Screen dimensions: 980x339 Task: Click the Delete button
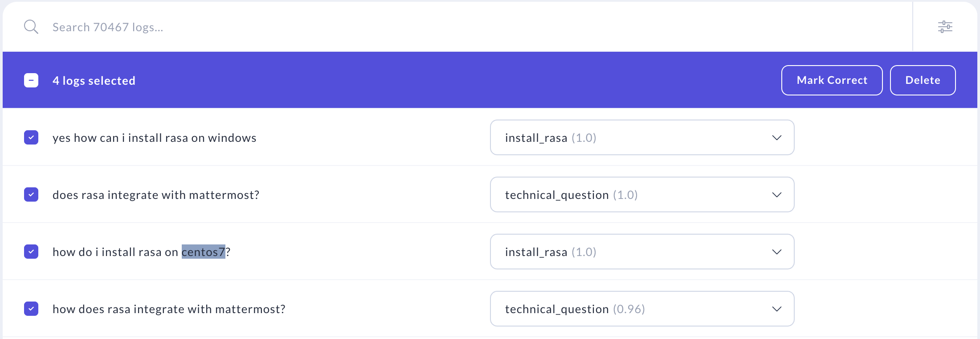923,80
